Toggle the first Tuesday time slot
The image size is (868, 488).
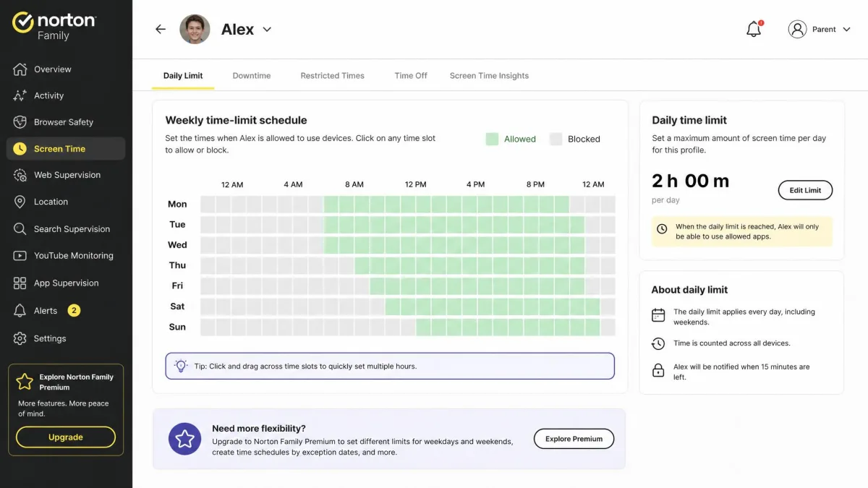coord(208,224)
